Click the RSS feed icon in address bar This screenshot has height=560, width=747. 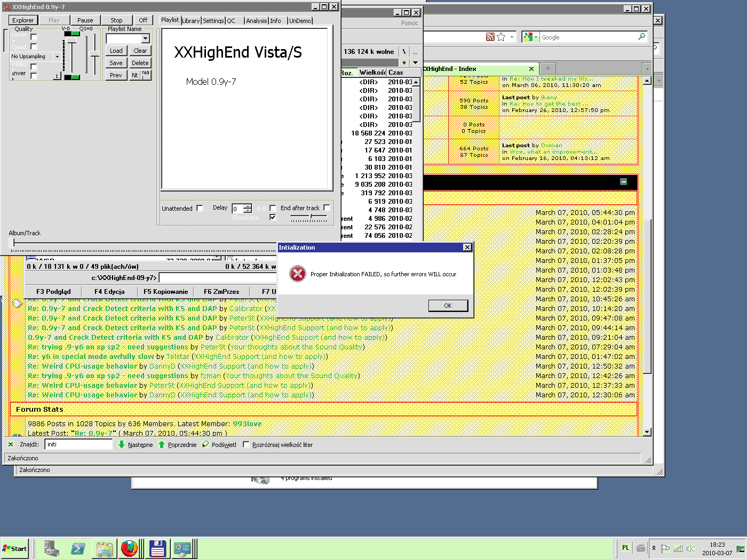pyautogui.click(x=490, y=37)
